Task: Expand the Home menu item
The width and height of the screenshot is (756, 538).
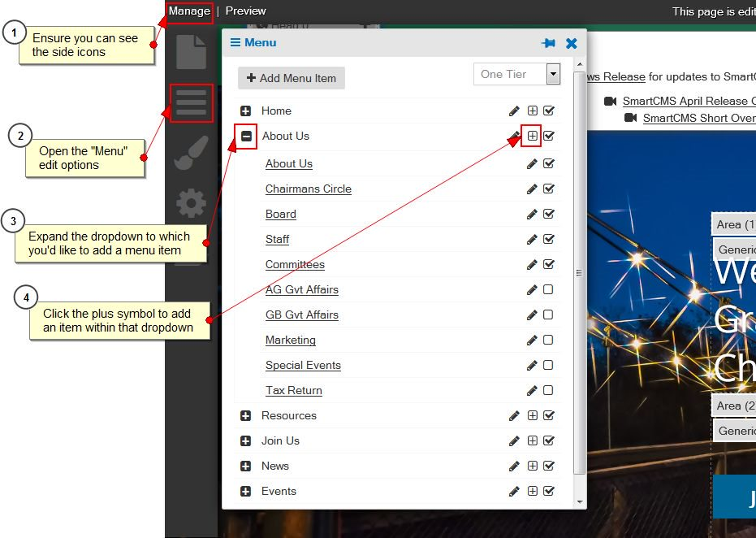Action: point(246,111)
